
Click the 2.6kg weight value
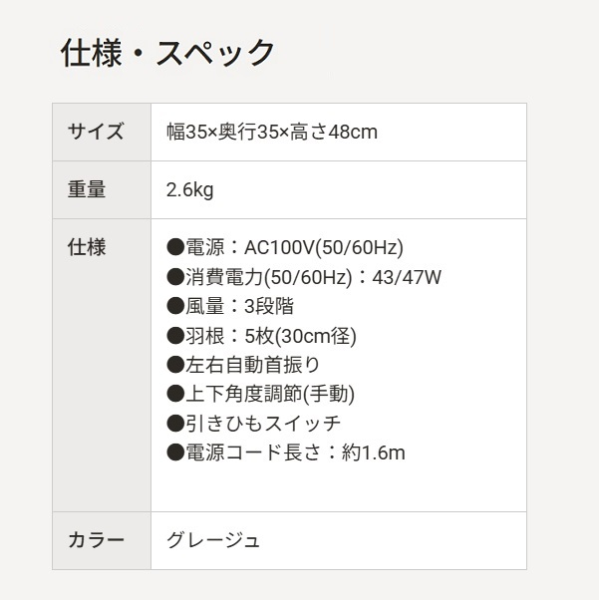[x=190, y=190]
